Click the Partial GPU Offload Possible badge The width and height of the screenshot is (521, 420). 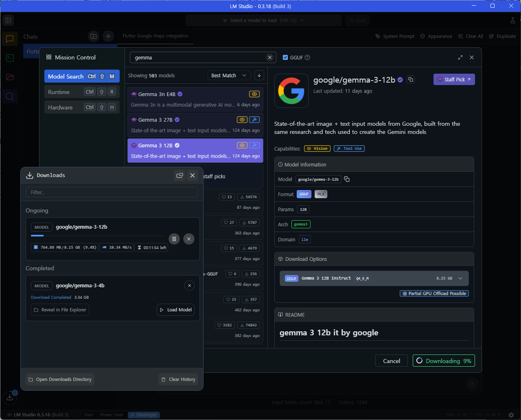pyautogui.click(x=434, y=293)
